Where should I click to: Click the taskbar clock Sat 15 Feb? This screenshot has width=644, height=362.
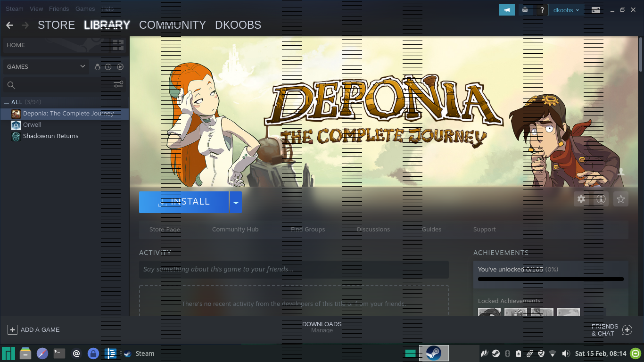tap(601, 354)
